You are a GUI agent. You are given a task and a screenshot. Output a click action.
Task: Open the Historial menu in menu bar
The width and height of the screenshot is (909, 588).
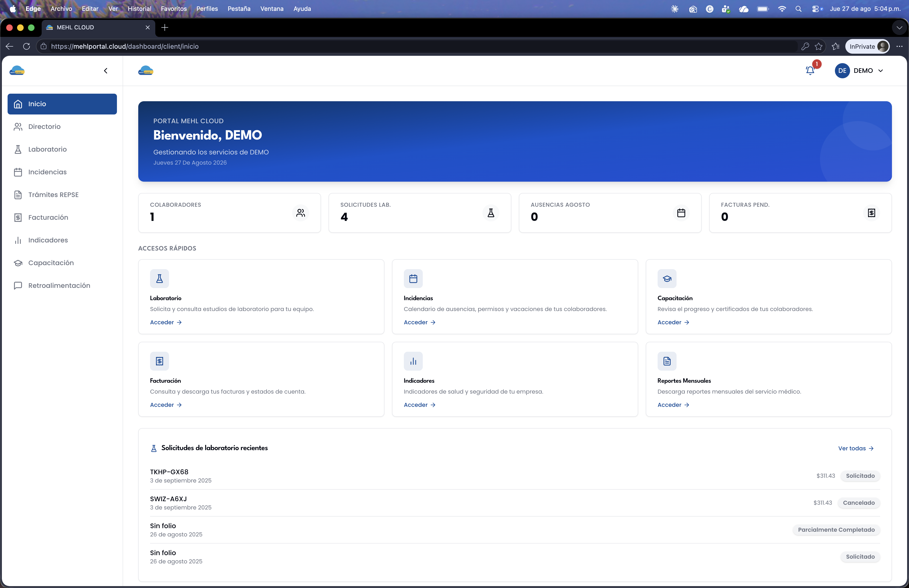(139, 8)
